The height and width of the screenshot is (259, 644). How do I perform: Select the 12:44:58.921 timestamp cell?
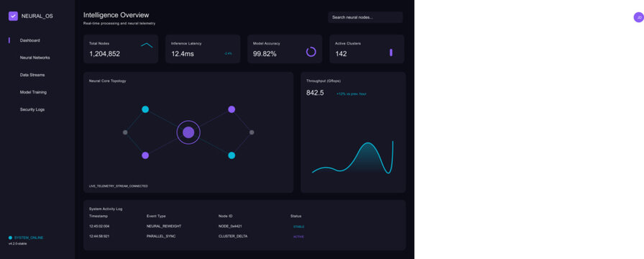click(99, 236)
